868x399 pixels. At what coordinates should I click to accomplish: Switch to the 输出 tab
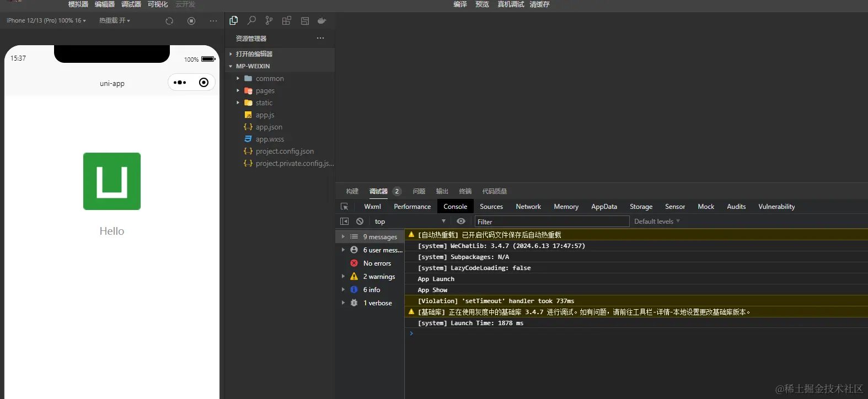pyautogui.click(x=442, y=191)
